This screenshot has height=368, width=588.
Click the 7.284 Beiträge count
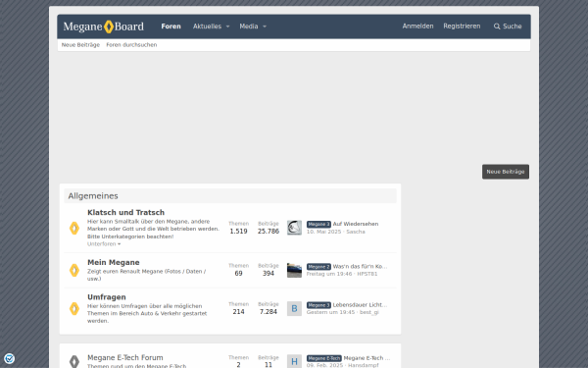coord(269,312)
